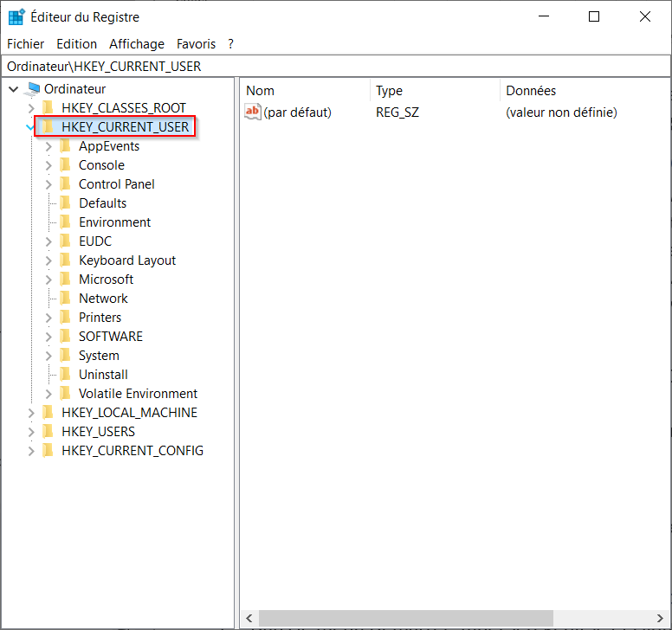The image size is (672, 630).
Task: Click the Printers folder icon
Action: (x=65, y=317)
